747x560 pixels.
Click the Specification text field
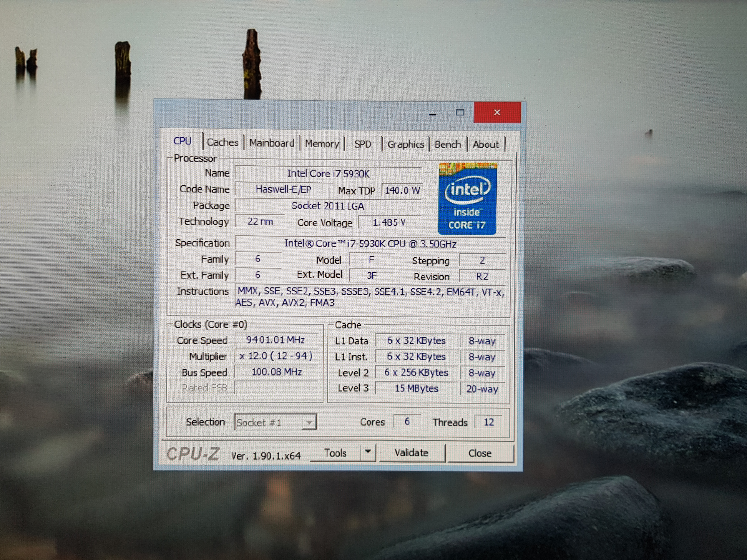pyautogui.click(x=370, y=243)
